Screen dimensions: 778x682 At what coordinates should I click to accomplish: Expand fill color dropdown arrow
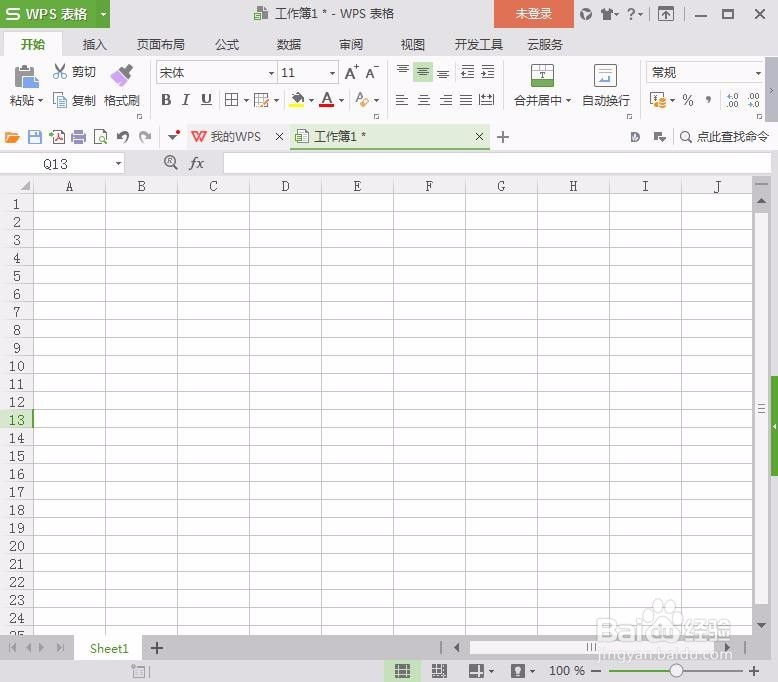[312, 100]
